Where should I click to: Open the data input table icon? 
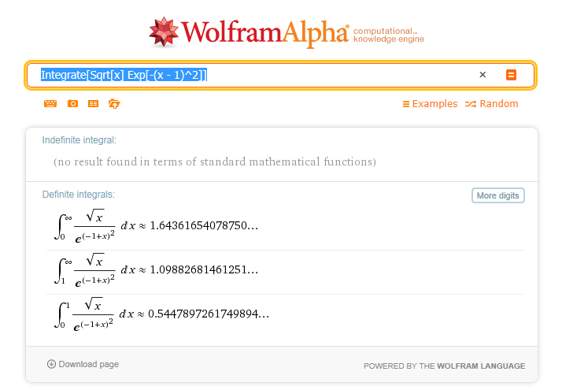pyautogui.click(x=93, y=104)
